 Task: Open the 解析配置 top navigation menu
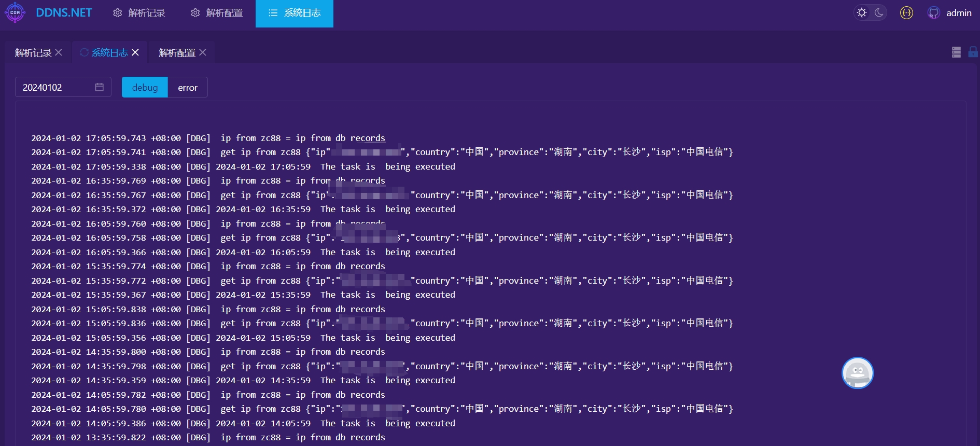click(217, 13)
